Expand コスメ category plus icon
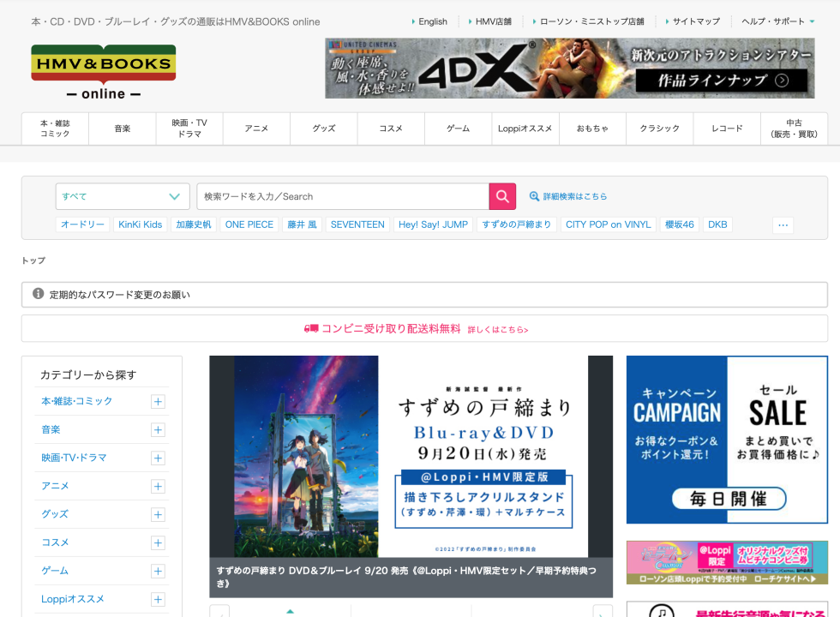 pyautogui.click(x=158, y=543)
